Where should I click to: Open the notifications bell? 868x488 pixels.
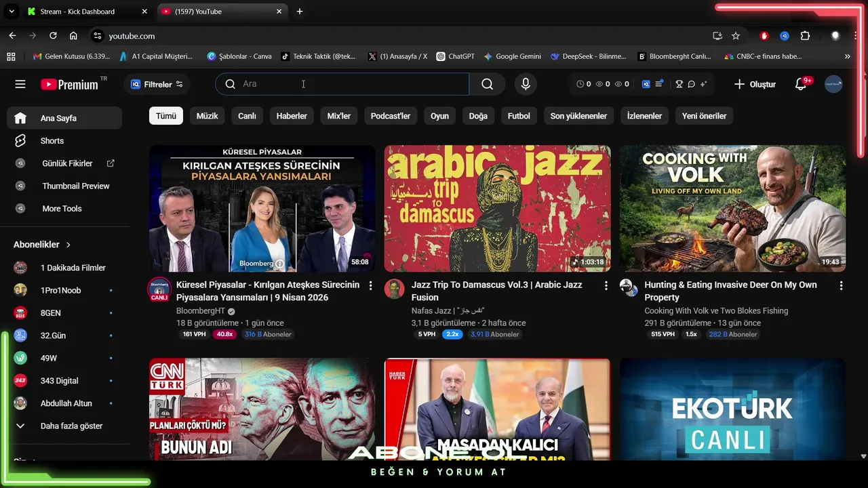[x=801, y=84]
